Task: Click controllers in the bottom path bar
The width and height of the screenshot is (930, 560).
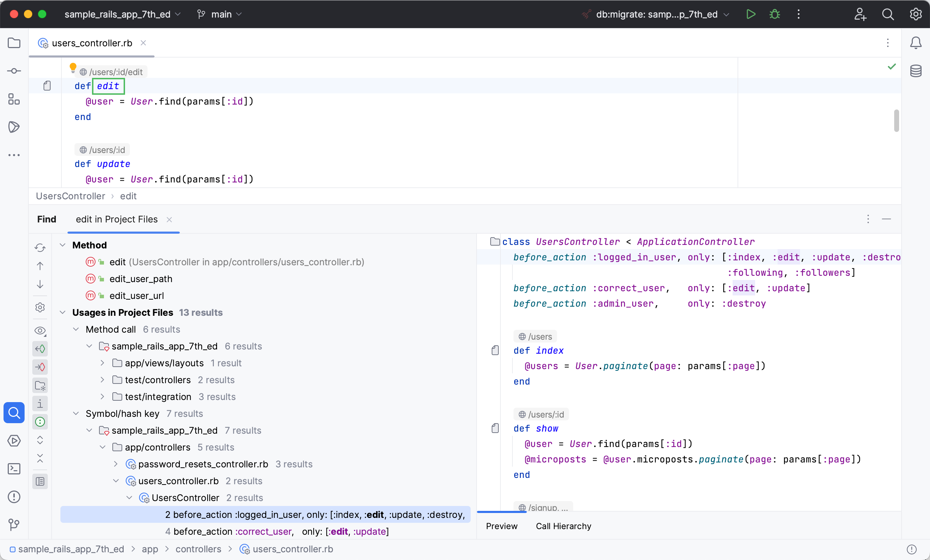Action: click(198, 549)
